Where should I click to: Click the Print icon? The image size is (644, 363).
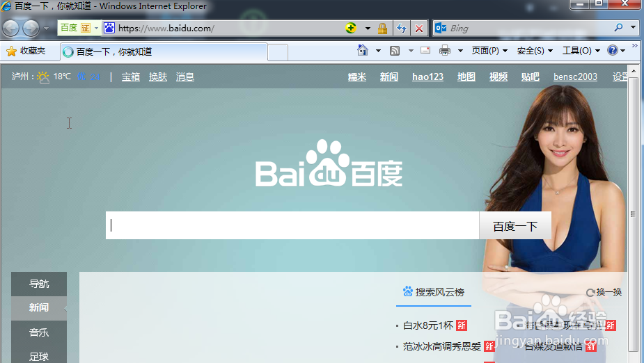click(x=445, y=51)
